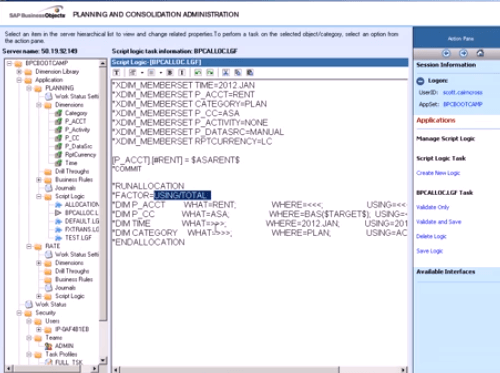Click the Create New Logic link
Viewport: 500px width, 373px height.
click(438, 173)
